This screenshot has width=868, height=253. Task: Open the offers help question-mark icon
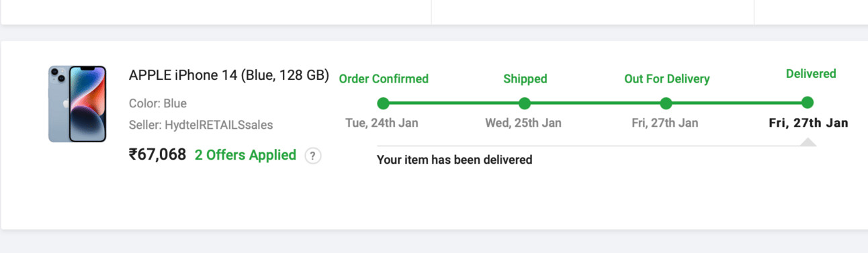(313, 156)
